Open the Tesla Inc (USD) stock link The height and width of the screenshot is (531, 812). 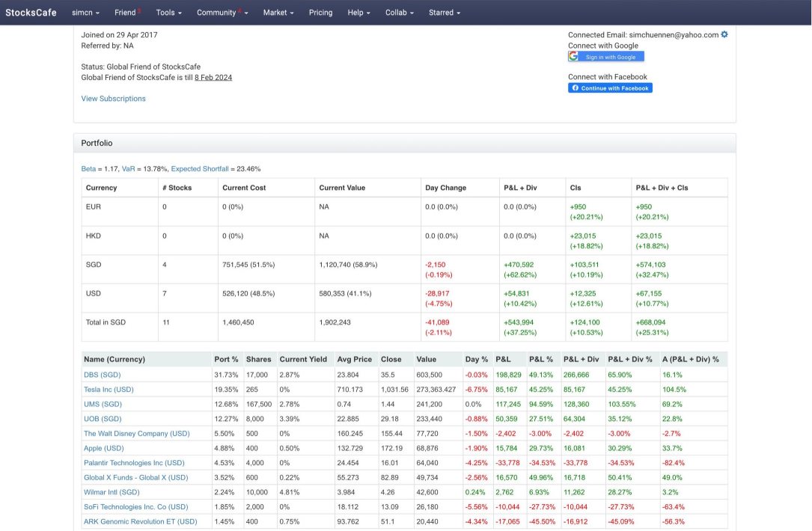click(x=109, y=389)
